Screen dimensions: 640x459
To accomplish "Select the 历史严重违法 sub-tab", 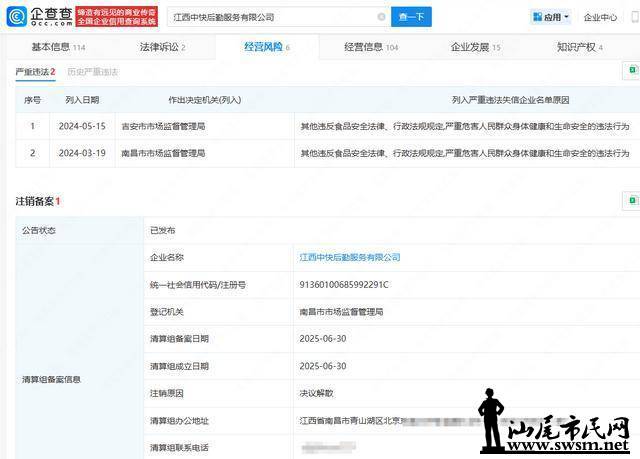I will point(92,72).
